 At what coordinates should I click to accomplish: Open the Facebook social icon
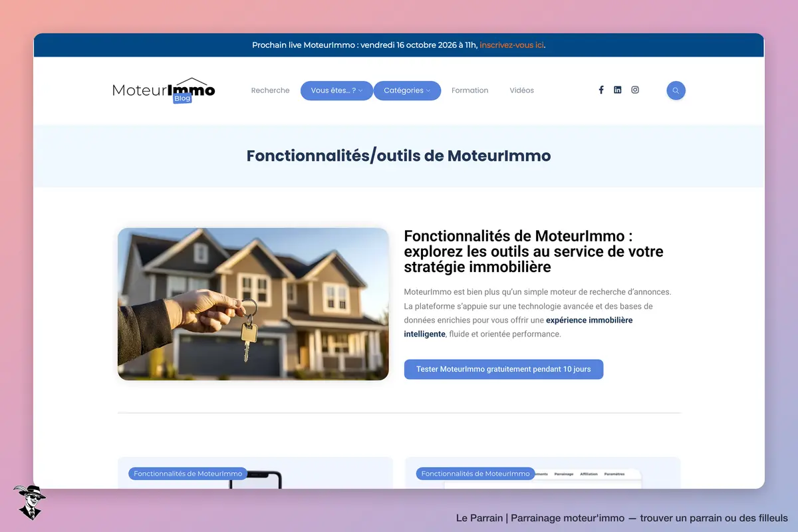click(601, 90)
